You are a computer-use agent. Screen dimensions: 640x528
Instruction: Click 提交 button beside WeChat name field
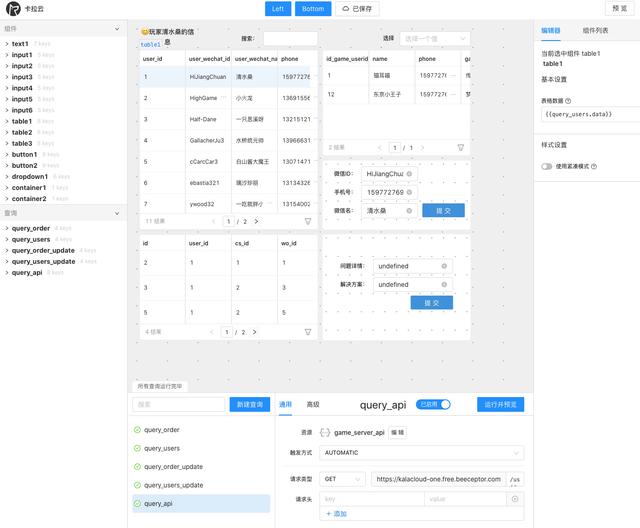(x=443, y=211)
